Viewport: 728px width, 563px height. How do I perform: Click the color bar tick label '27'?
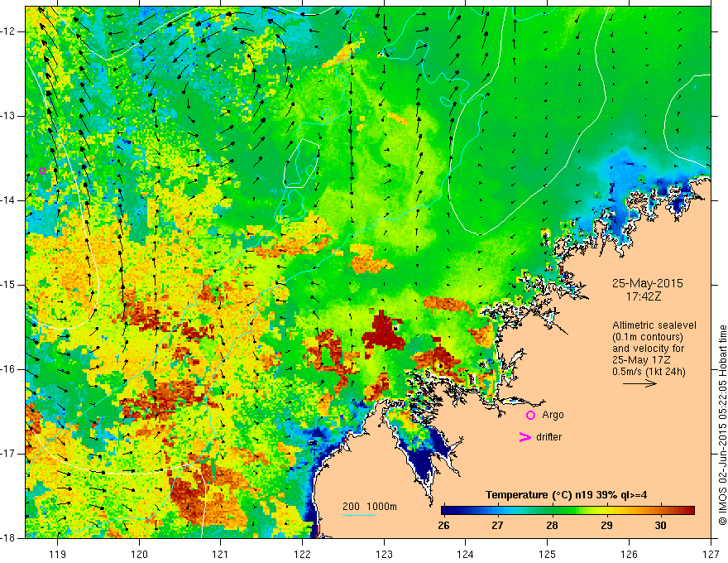point(497,526)
